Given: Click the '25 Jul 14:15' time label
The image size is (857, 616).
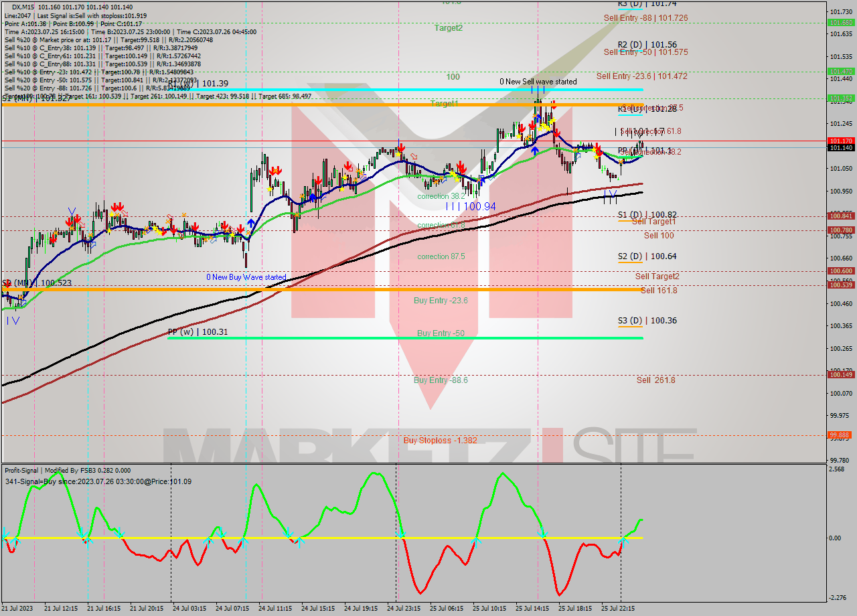Looking at the screenshot, I should coord(532,609).
